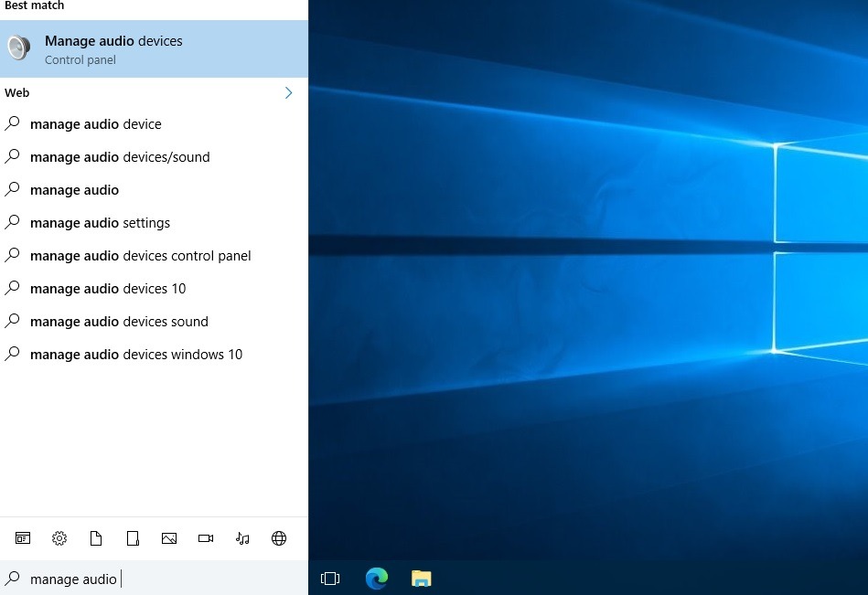The height and width of the screenshot is (595, 868).
Task: Select the Documents filter icon
Action: coord(96,538)
